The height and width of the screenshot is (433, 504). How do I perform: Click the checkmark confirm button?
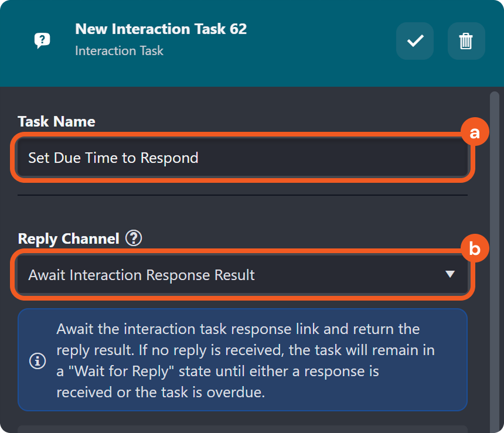point(415,41)
